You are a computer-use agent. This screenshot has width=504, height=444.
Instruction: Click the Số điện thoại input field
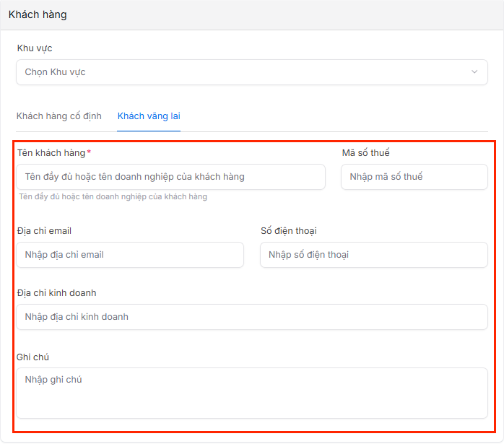pyautogui.click(x=373, y=255)
